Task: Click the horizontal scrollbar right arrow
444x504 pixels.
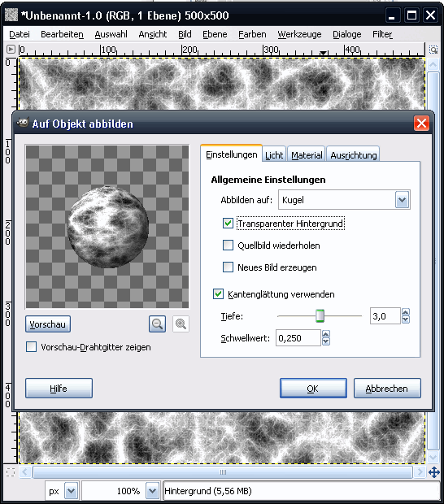Action: (x=420, y=472)
